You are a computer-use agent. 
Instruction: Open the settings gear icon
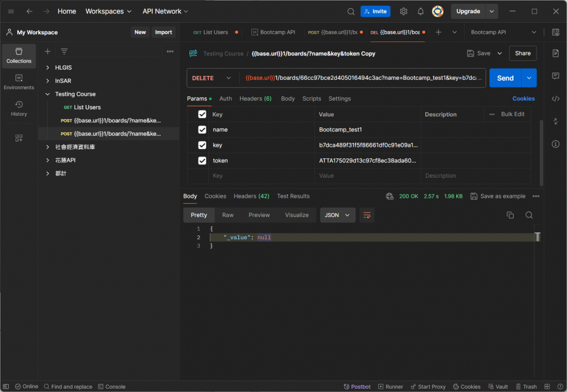point(404,12)
